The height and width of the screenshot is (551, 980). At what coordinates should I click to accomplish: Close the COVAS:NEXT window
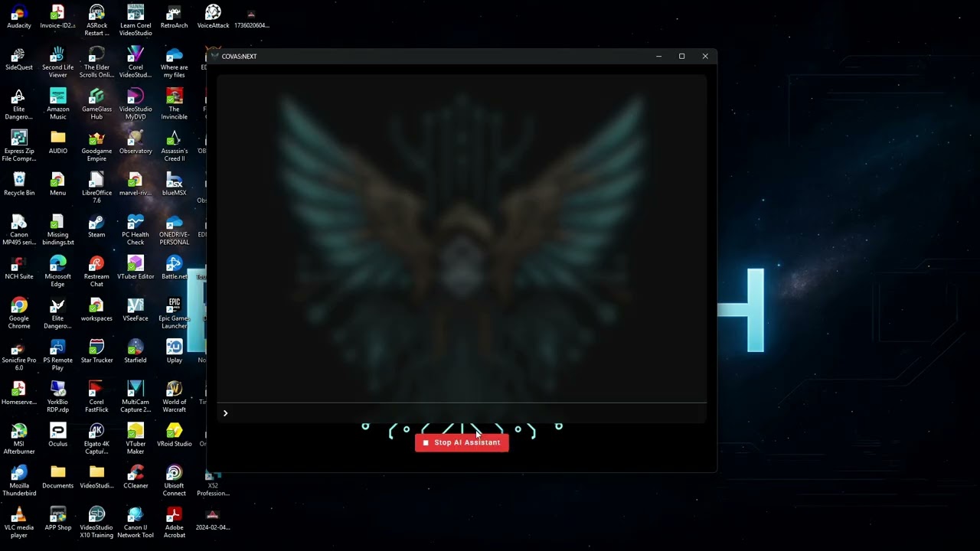pos(705,56)
